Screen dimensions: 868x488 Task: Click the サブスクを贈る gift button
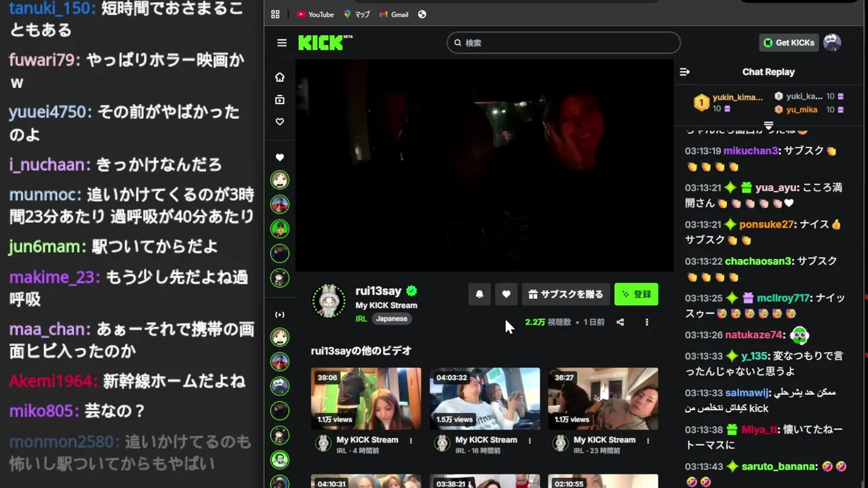click(x=566, y=294)
